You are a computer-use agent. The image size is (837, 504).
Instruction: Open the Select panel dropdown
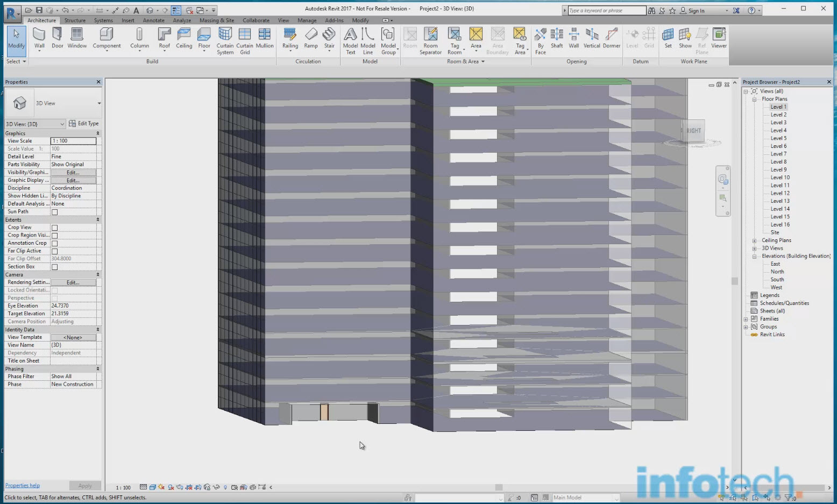pos(16,61)
